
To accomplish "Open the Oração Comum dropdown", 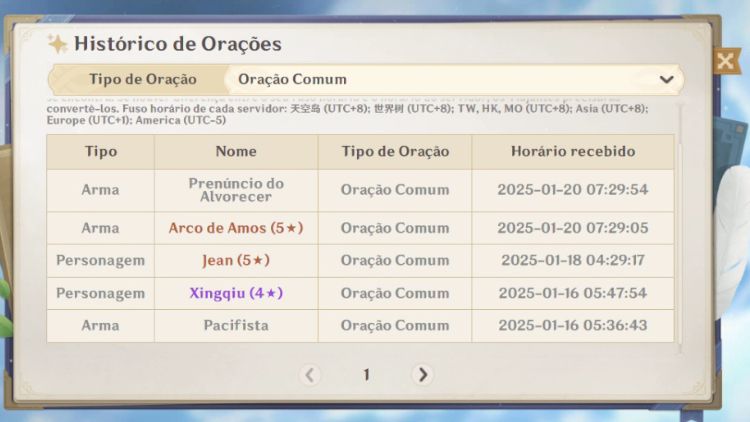I will (454, 79).
